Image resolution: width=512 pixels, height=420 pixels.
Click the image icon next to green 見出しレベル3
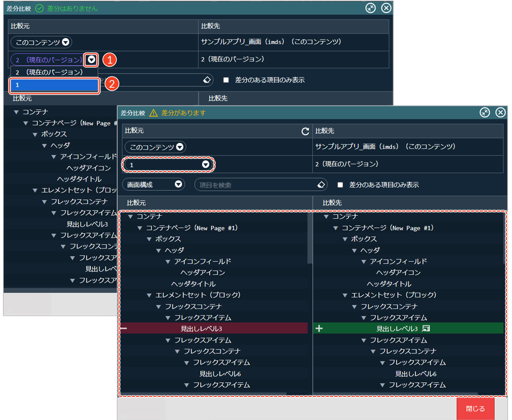(426, 328)
